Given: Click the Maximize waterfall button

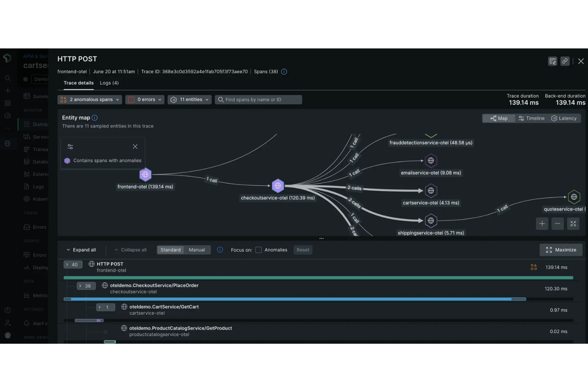Looking at the screenshot, I should click(x=561, y=250).
